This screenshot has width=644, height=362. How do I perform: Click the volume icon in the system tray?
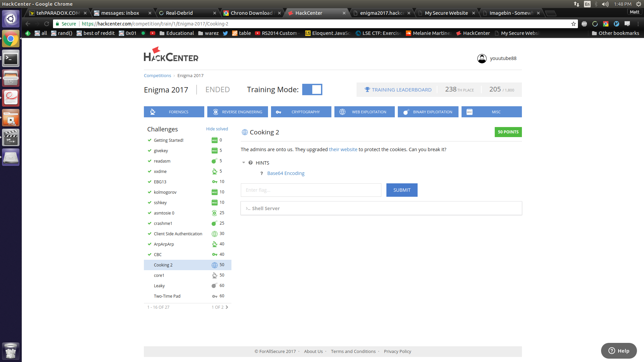point(605,4)
